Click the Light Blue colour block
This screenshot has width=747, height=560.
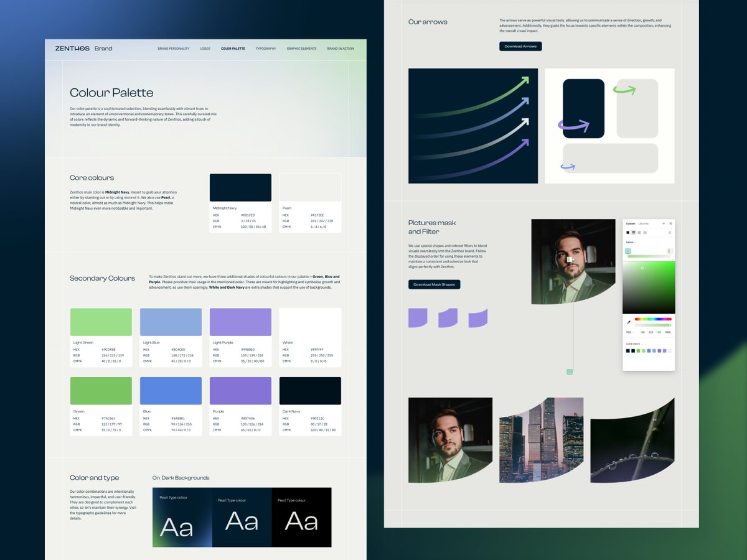click(171, 322)
